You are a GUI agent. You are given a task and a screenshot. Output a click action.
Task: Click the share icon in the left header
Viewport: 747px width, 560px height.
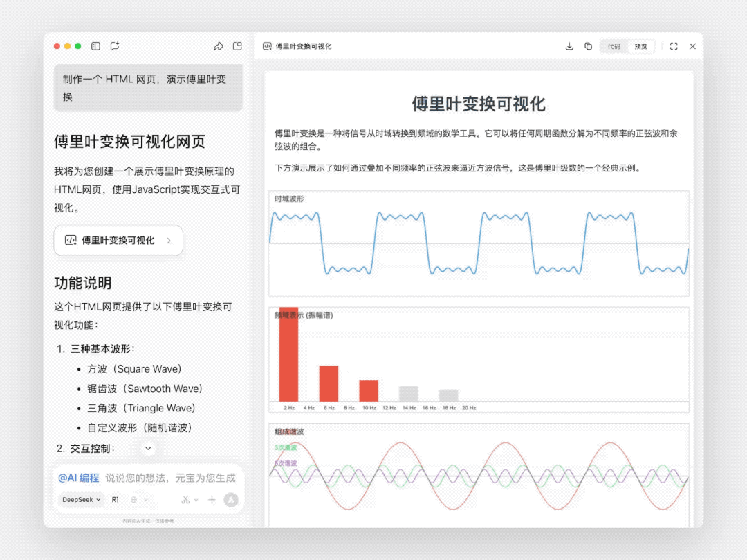(x=219, y=46)
